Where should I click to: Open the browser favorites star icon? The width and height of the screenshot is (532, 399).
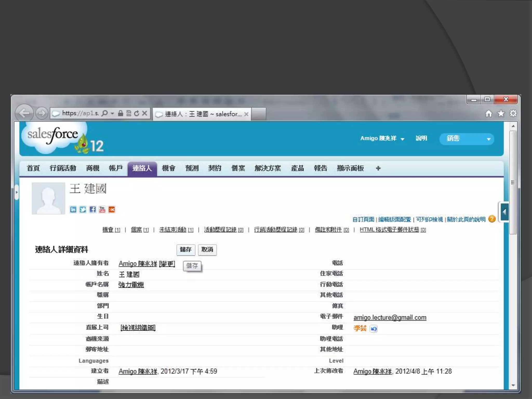click(x=501, y=114)
